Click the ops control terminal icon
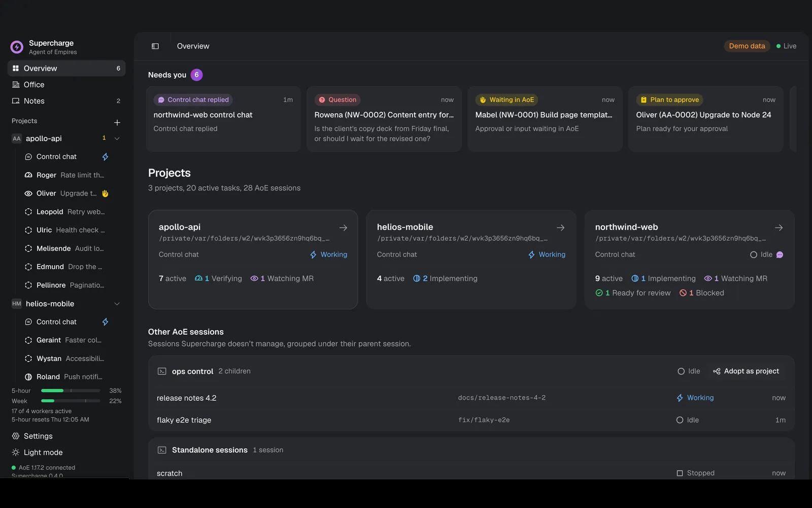Screen dimensions: 812x508 [162, 371]
